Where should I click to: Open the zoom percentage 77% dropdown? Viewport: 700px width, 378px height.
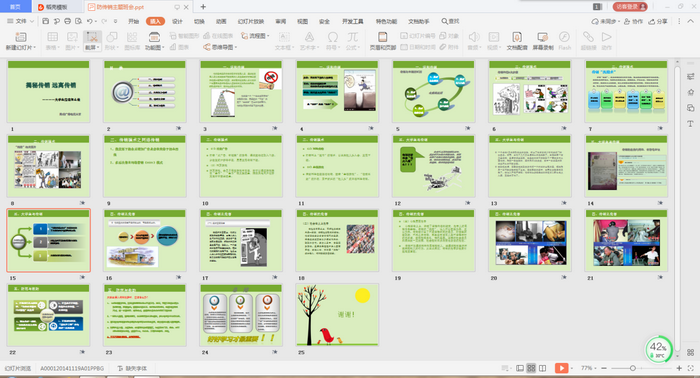589,368
